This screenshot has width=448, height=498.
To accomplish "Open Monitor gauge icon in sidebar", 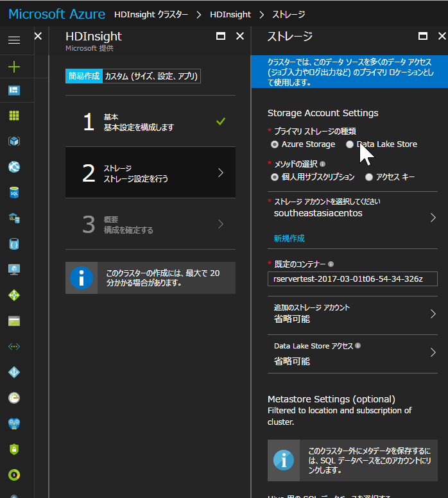I will pos(14,398).
